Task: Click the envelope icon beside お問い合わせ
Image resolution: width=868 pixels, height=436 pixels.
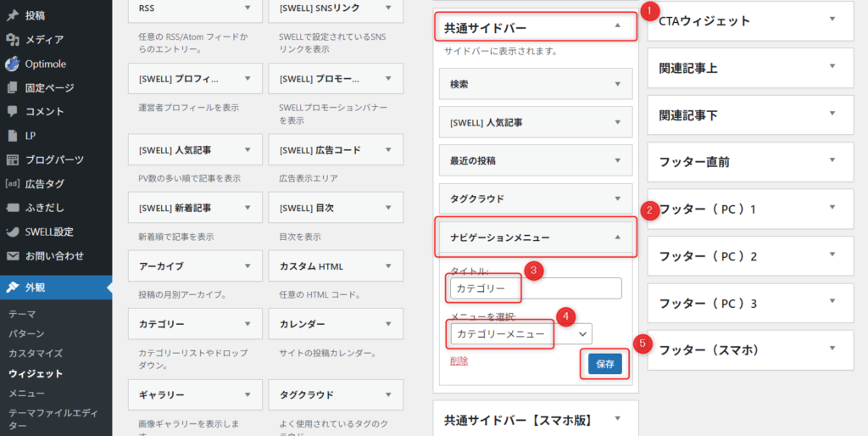Action: coord(12,255)
